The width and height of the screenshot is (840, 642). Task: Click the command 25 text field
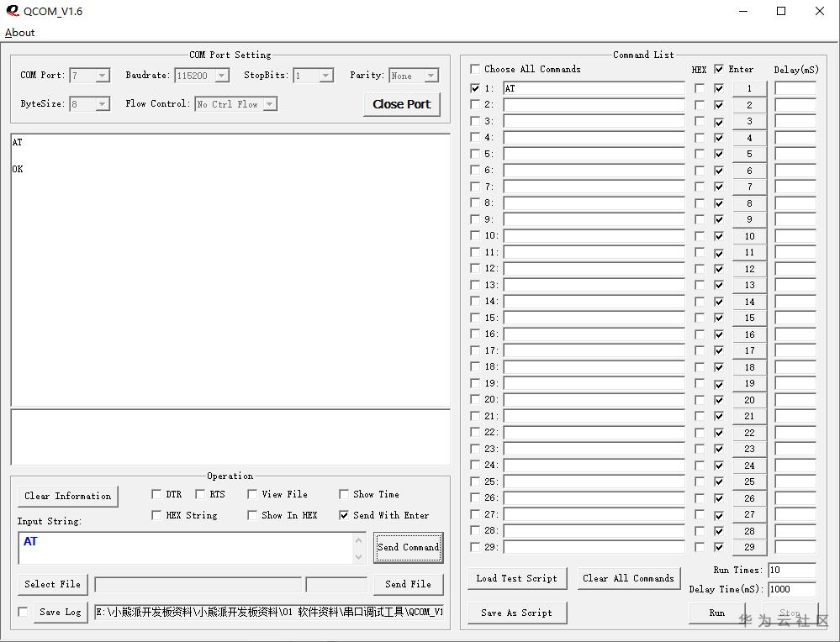click(594, 481)
